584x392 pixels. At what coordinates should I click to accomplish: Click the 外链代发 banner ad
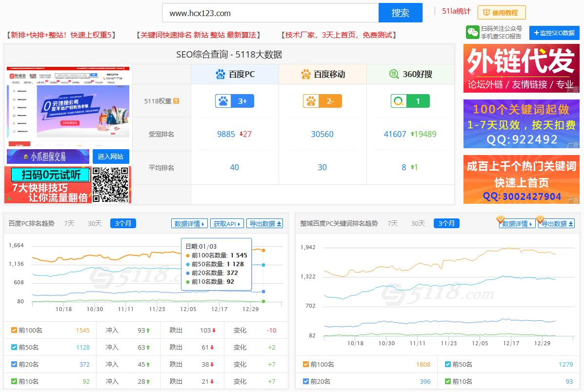pos(522,68)
